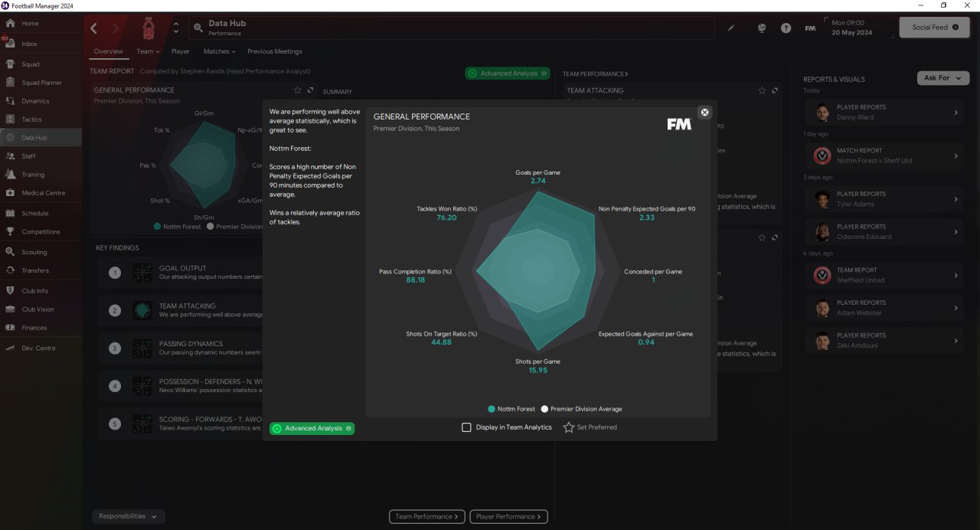Image resolution: width=980 pixels, height=530 pixels.
Task: Star the General Performance card behind popup
Action: (x=298, y=90)
